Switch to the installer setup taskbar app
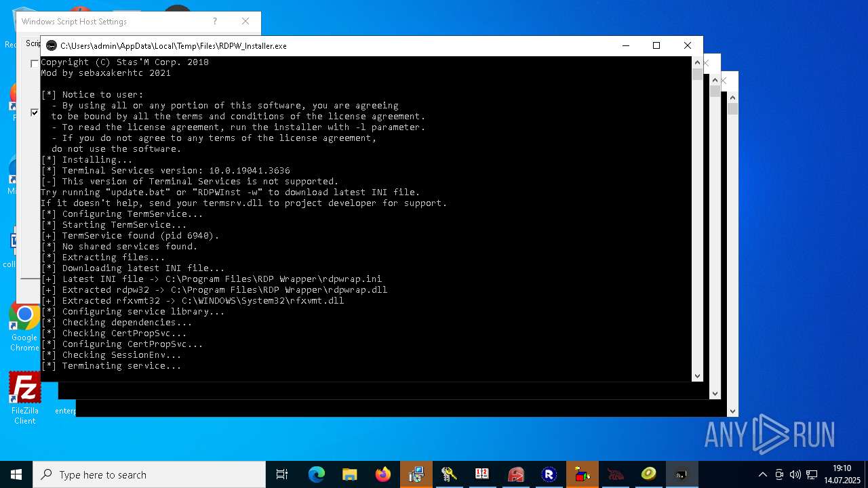Screen dimensions: 868x488 (416, 474)
